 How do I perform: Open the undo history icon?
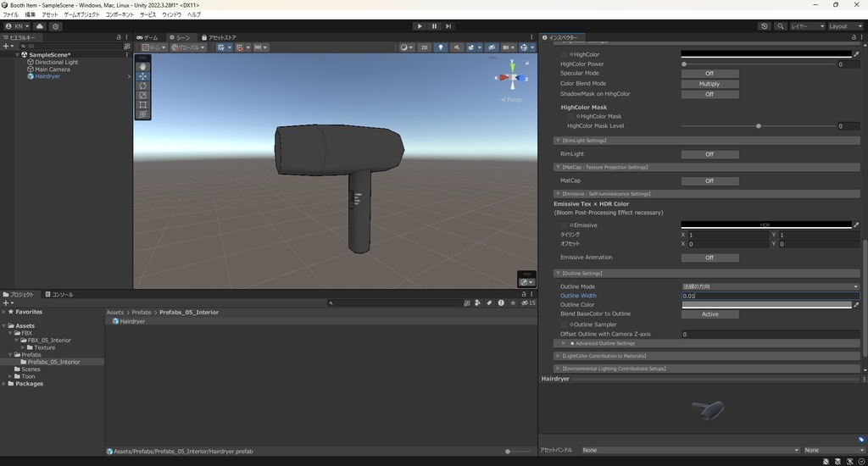[765, 26]
